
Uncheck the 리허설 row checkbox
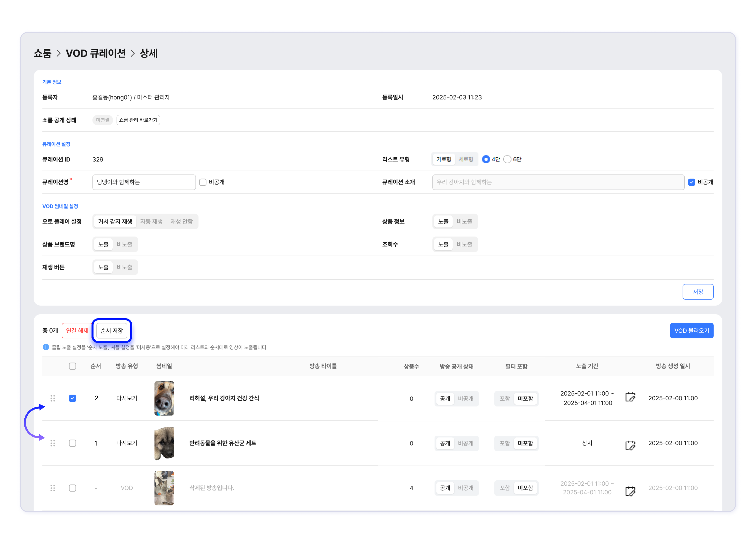click(x=72, y=398)
